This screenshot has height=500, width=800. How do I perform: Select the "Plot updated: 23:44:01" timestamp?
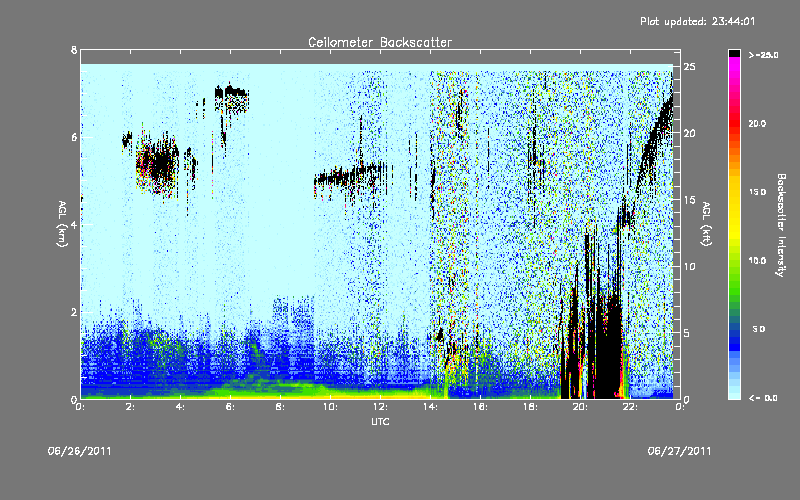tap(697, 21)
